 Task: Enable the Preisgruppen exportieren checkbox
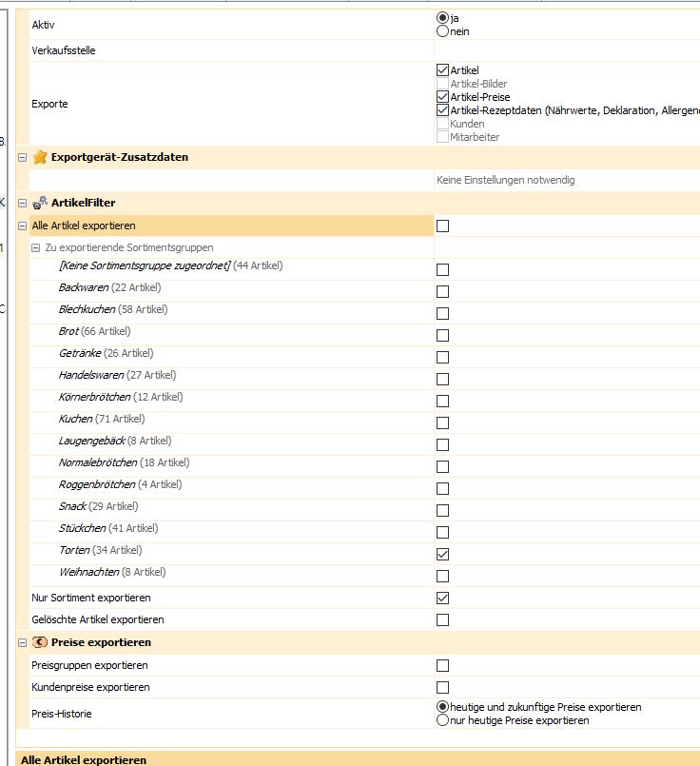442,666
